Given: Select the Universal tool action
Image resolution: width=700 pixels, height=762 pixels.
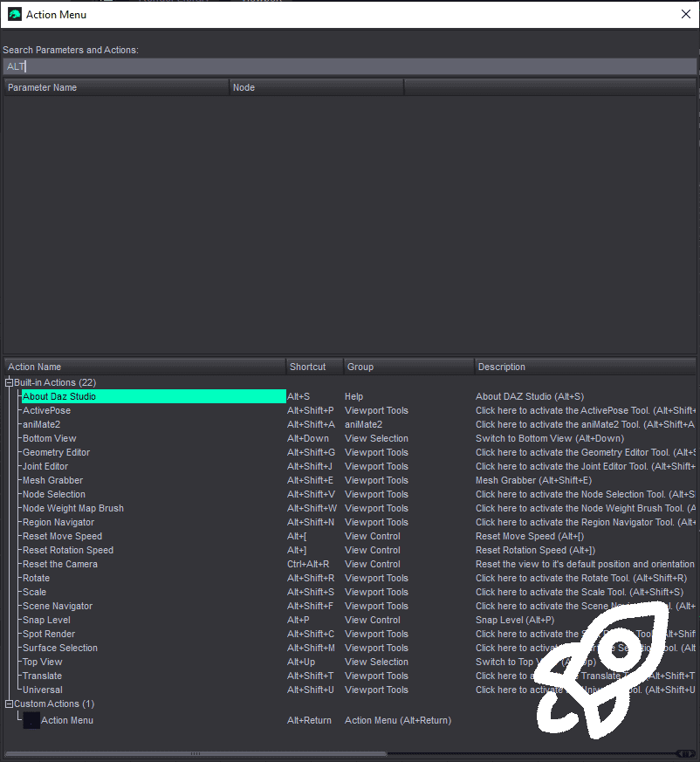Looking at the screenshot, I should [x=43, y=690].
